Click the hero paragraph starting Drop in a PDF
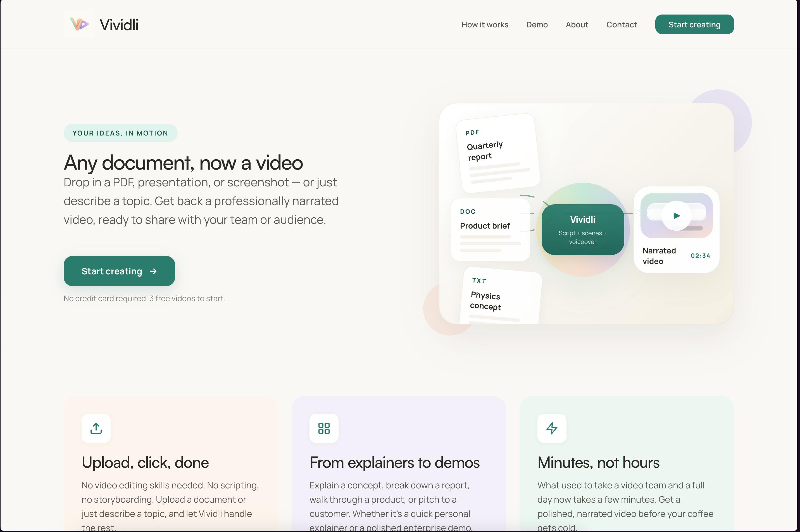 point(201,201)
